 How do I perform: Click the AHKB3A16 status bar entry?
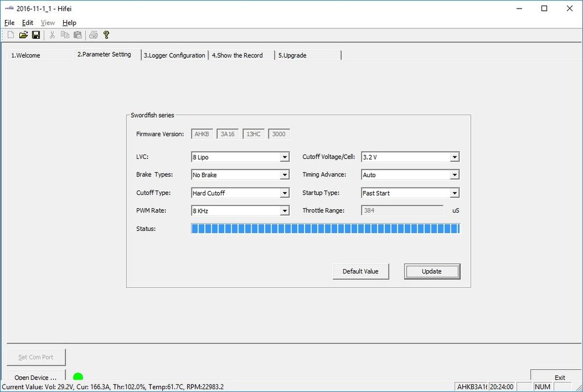[471, 387]
